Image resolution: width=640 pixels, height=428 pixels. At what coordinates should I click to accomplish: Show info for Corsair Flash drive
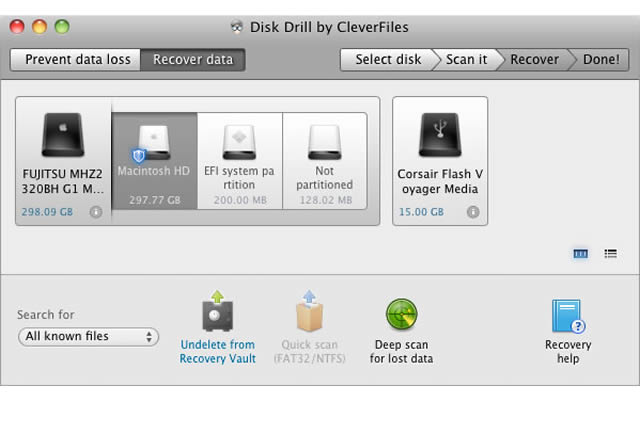(x=472, y=212)
